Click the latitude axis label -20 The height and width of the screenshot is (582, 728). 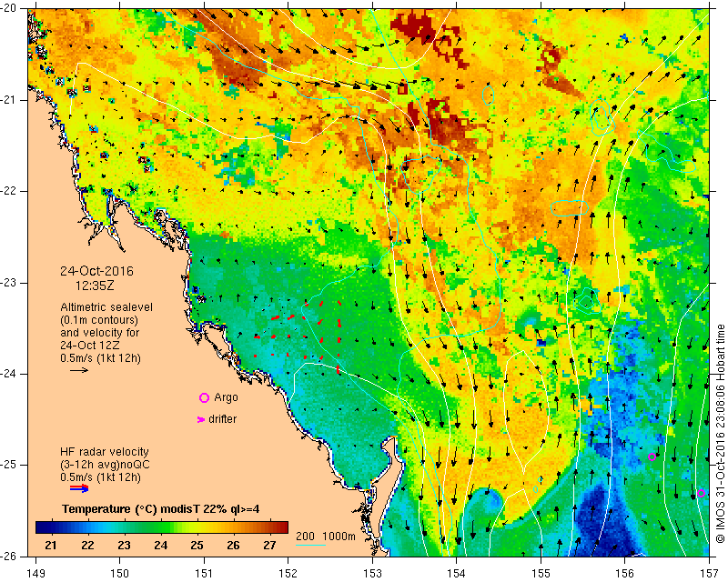pyautogui.click(x=8, y=9)
